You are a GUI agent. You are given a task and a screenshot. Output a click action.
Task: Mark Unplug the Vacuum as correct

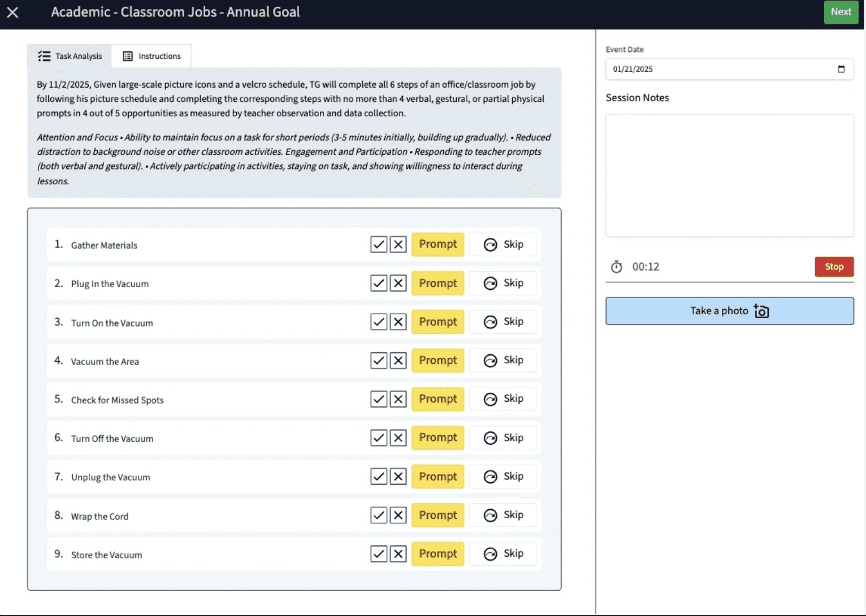[x=379, y=476]
